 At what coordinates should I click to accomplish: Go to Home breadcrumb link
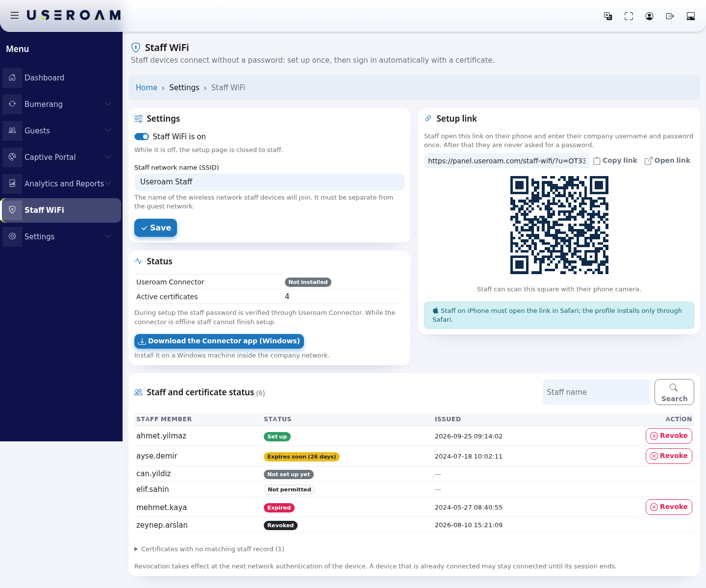[x=147, y=87]
